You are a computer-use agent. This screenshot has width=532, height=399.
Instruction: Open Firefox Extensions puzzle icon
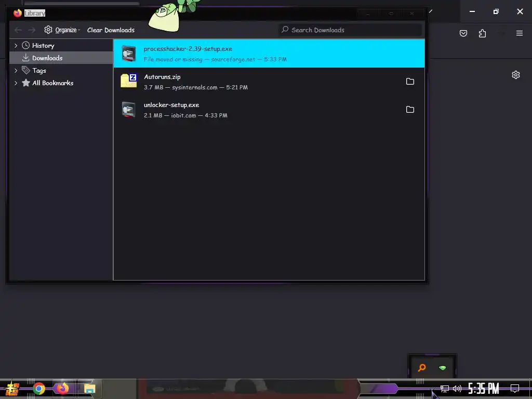point(482,33)
